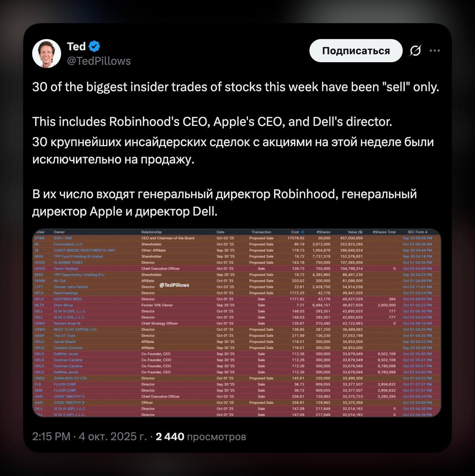
Task: Click owner name Reed Hastings
Action: click(65, 293)
